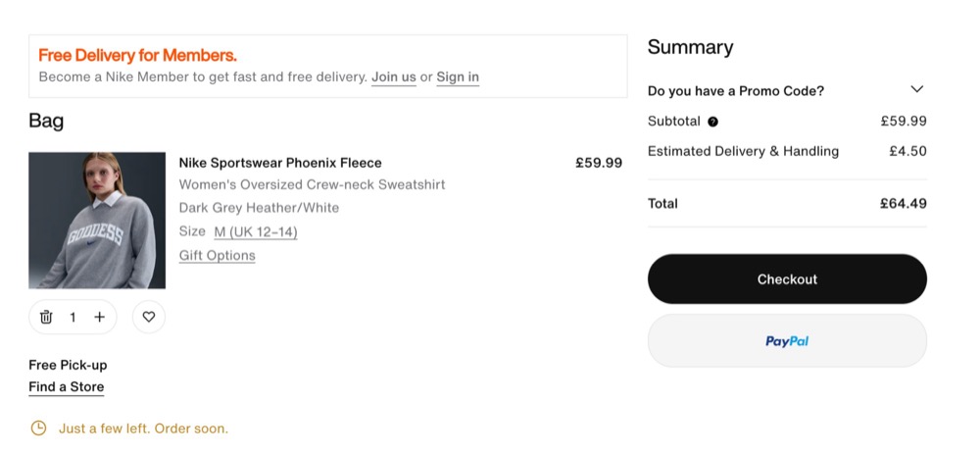Click the Free Delivery for Members heading
This screenshot has height=454, width=980.
137,56
